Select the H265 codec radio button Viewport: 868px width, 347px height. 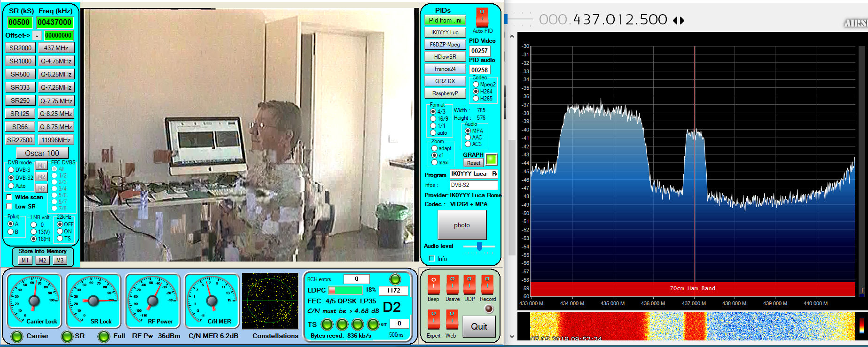click(476, 99)
